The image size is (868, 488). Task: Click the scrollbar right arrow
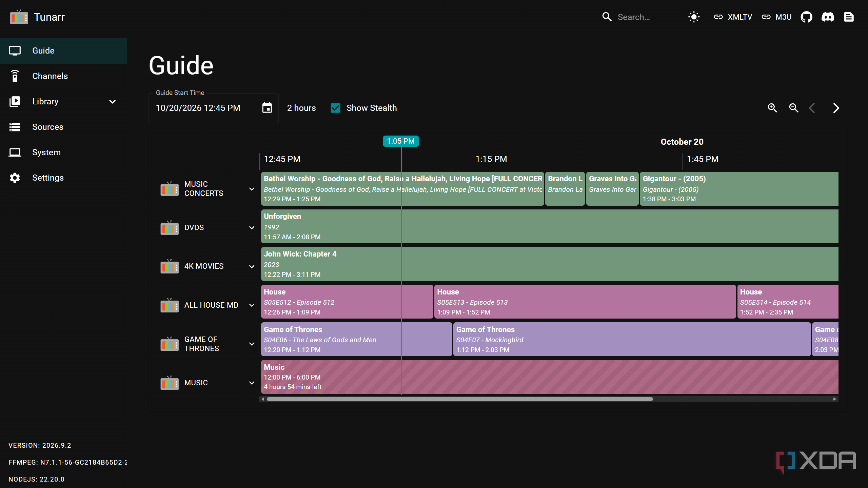pyautogui.click(x=834, y=399)
